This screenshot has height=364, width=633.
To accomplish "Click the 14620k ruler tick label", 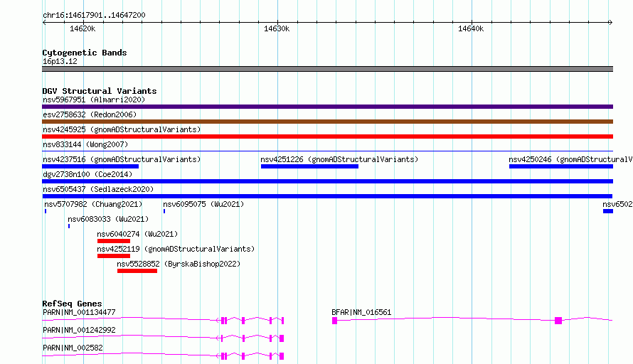I will (83, 28).
